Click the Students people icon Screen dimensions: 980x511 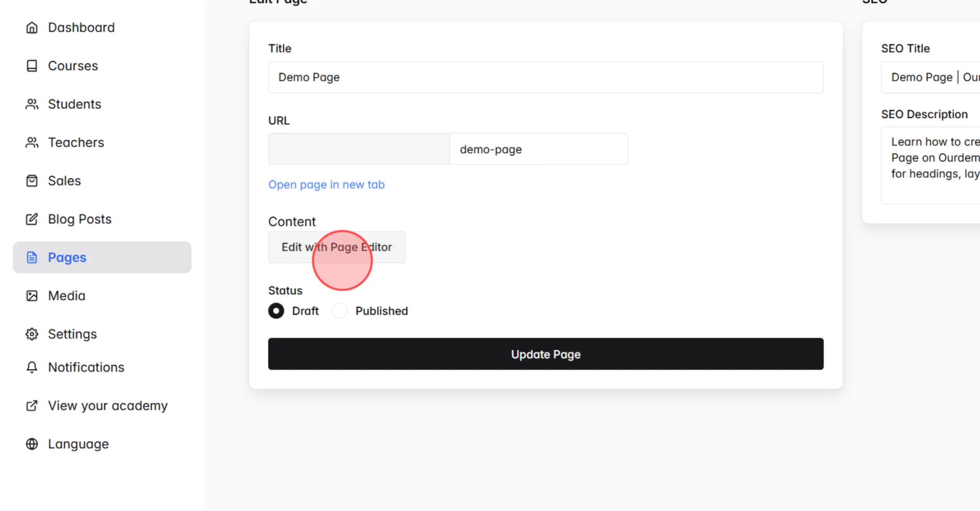(x=32, y=104)
